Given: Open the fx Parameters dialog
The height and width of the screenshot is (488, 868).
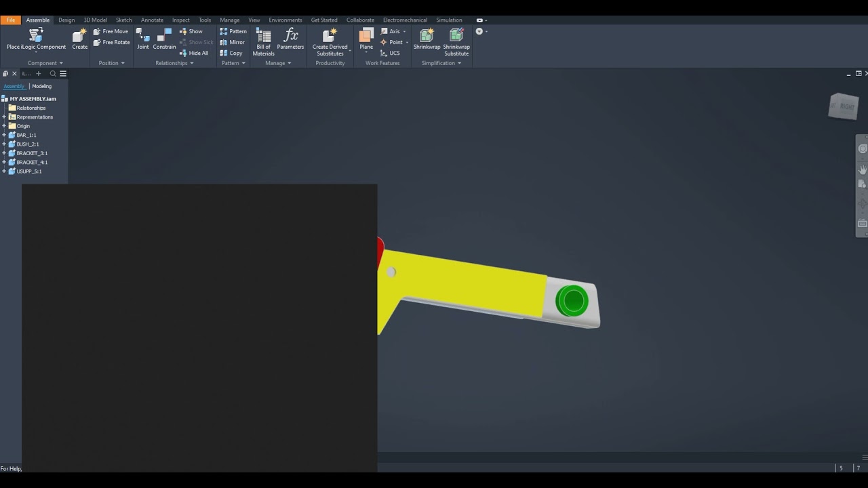Looking at the screenshot, I should [x=290, y=39].
